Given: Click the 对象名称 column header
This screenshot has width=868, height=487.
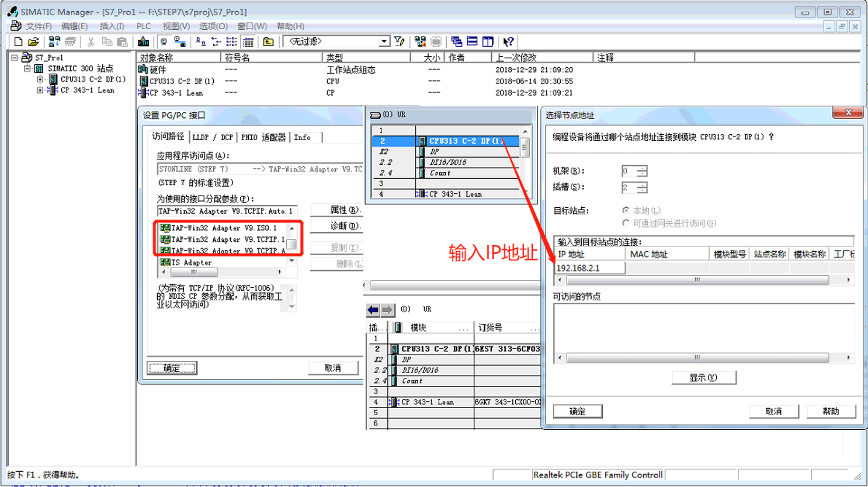Looking at the screenshot, I should (179, 57).
